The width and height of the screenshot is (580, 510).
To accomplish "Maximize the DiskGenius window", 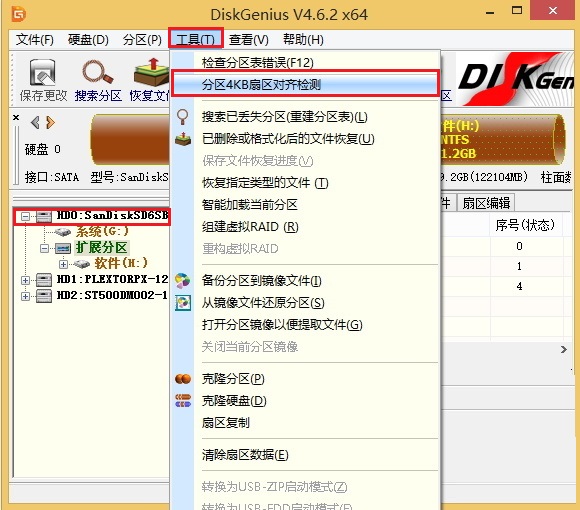I will (x=517, y=11).
